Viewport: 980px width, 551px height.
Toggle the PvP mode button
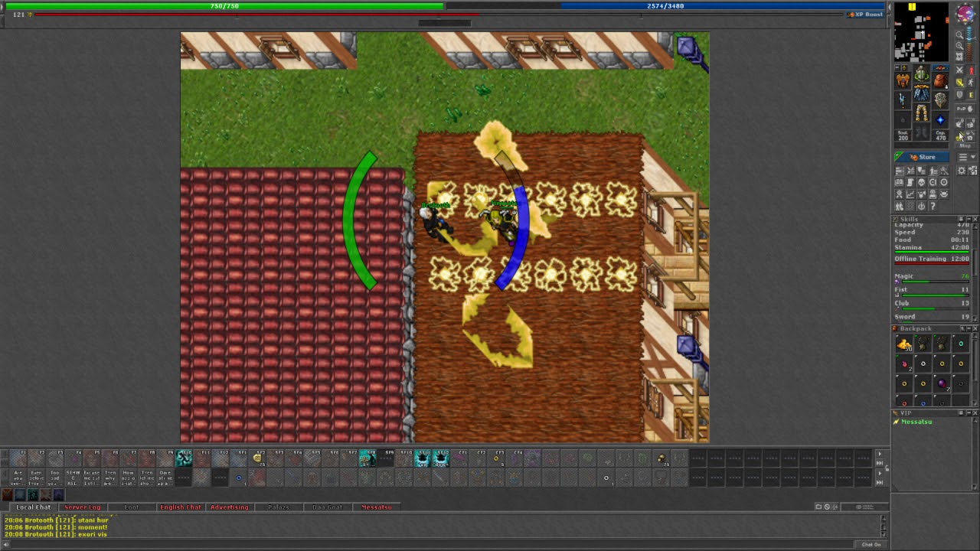(965, 109)
